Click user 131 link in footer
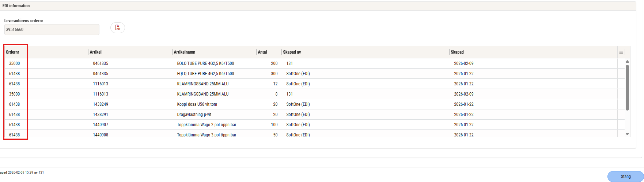This screenshot has width=644, height=182. click(x=41, y=173)
